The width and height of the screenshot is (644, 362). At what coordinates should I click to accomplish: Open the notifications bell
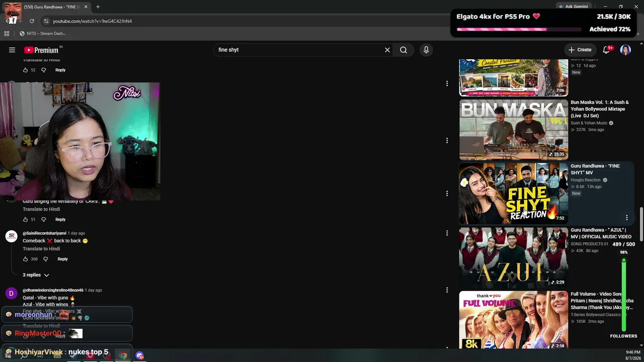click(x=606, y=50)
